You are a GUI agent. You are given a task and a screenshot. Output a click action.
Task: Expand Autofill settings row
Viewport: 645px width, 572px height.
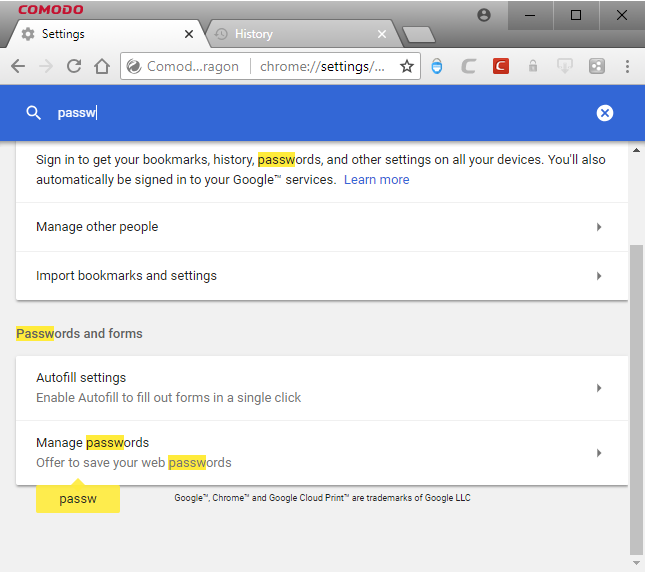pyautogui.click(x=322, y=388)
